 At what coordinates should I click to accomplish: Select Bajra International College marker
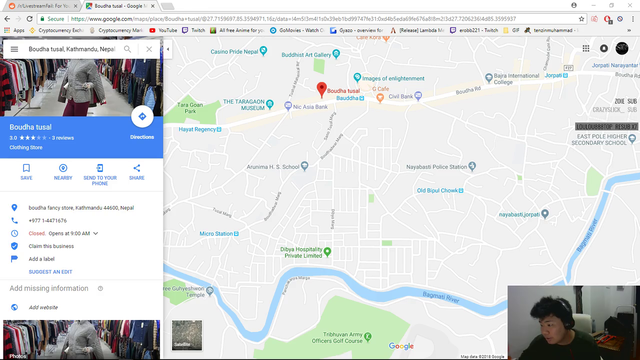[x=489, y=78]
